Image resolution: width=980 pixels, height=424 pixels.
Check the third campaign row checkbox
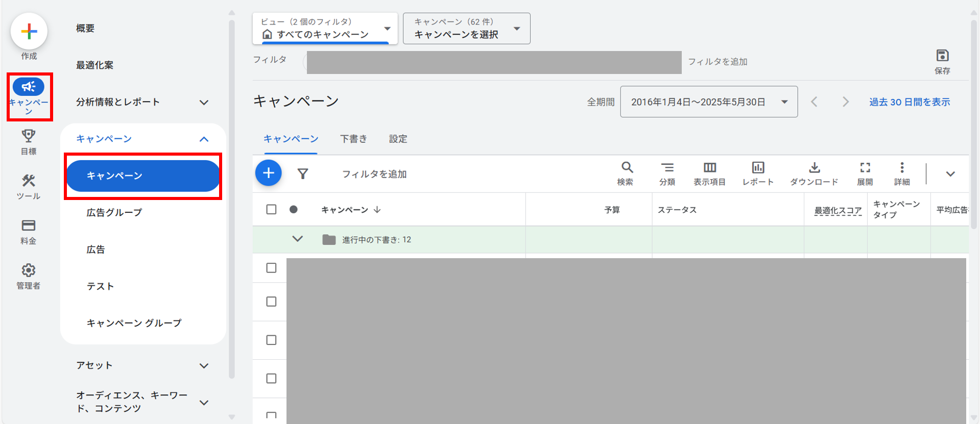pos(271,340)
